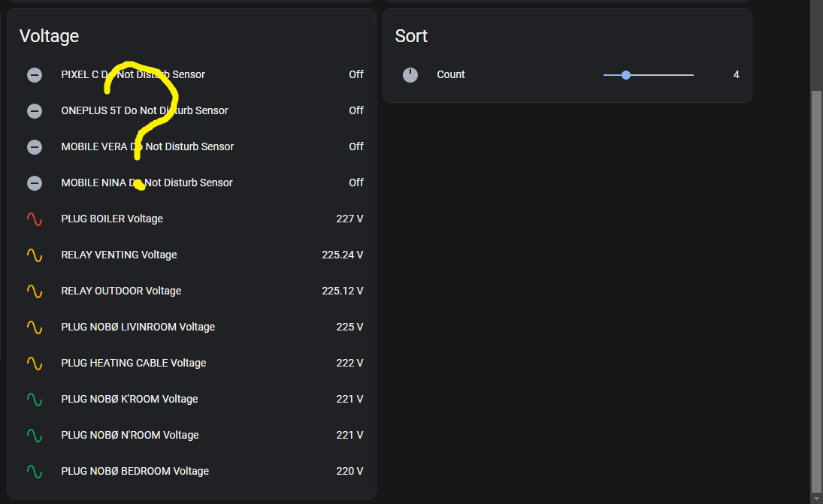823x504 pixels.
Task: Click the red sine-wave icon for PLUG BOILER
Action: (35, 219)
